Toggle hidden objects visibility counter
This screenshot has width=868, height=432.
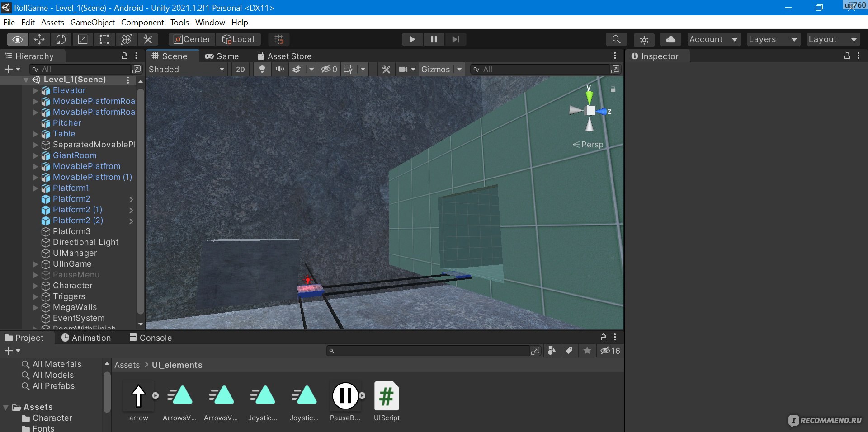click(329, 69)
